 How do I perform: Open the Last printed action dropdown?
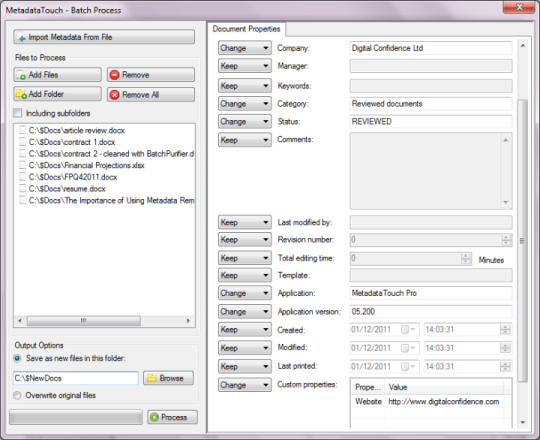(x=245, y=366)
